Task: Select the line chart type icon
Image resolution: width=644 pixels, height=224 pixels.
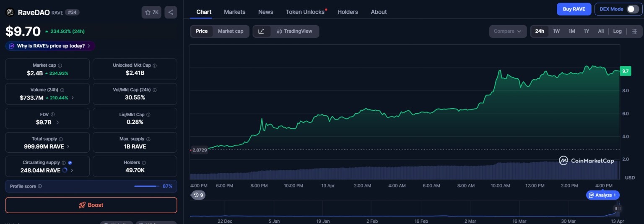Action: coord(261,31)
